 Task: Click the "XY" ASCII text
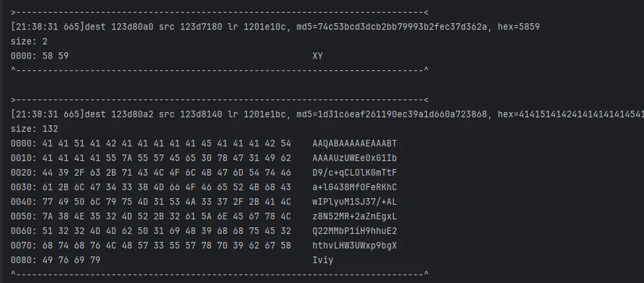318,56
